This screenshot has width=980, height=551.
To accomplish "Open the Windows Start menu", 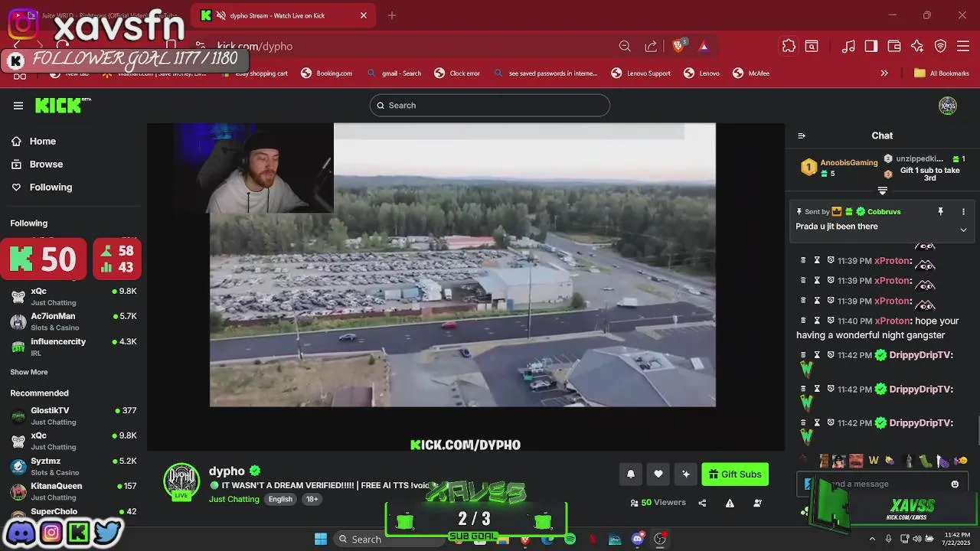I will point(321,539).
